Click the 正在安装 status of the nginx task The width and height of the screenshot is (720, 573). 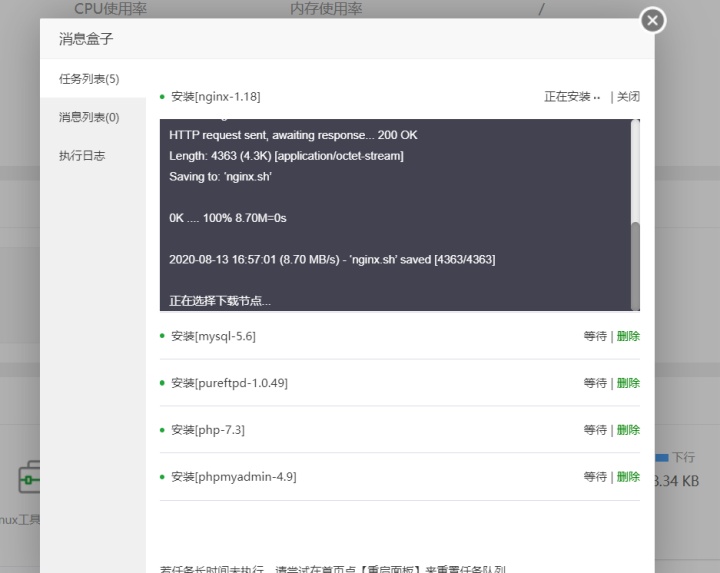coord(572,96)
